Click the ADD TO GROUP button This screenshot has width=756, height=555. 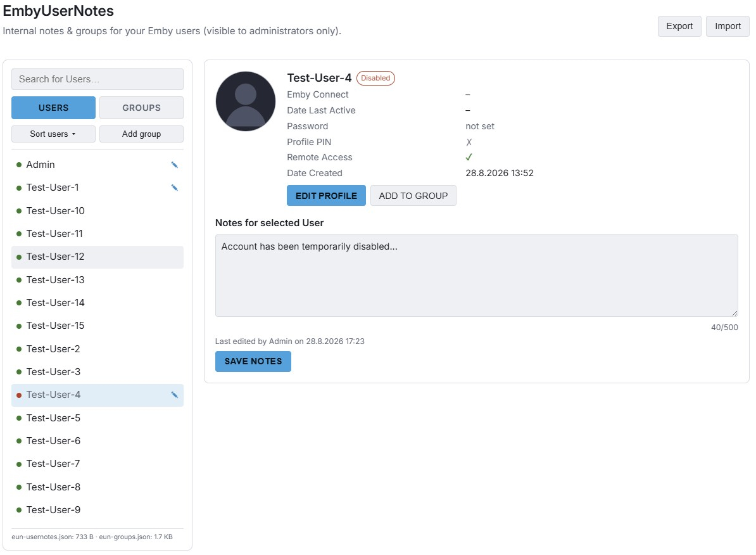[413, 196]
